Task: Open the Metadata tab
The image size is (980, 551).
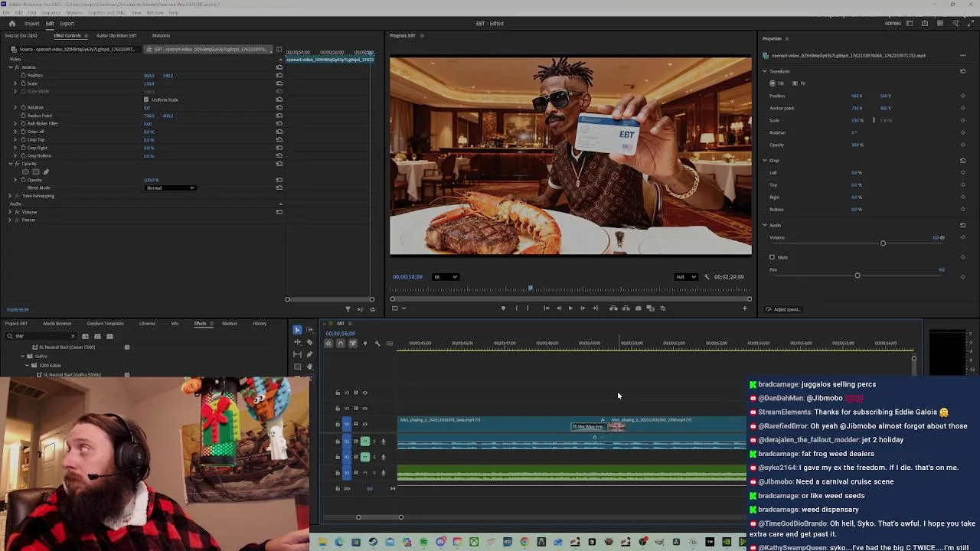Action: click(161, 35)
